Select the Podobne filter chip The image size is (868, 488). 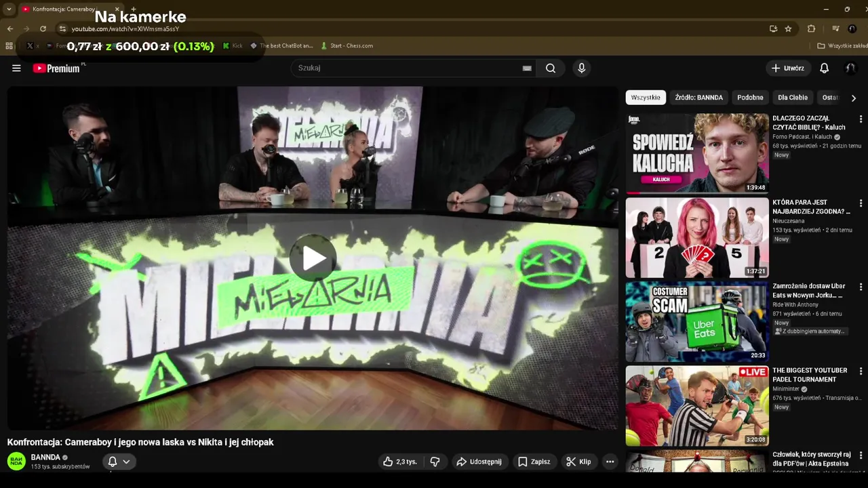pos(750,98)
